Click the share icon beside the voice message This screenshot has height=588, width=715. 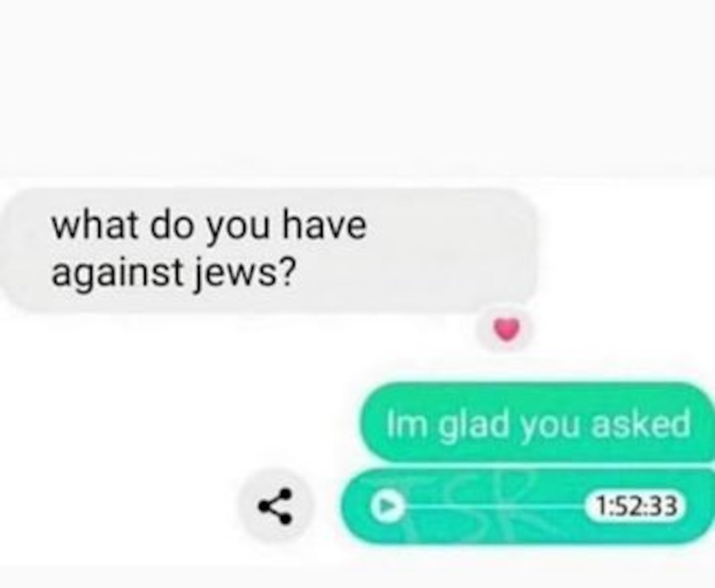[276, 506]
